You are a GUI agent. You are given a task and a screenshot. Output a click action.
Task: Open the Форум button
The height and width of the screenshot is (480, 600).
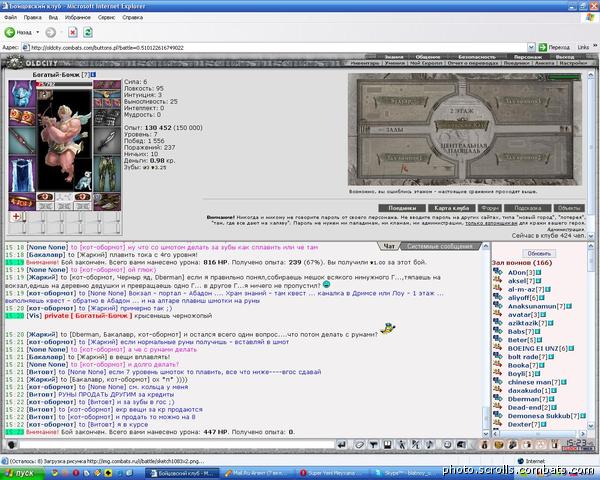[x=488, y=207]
